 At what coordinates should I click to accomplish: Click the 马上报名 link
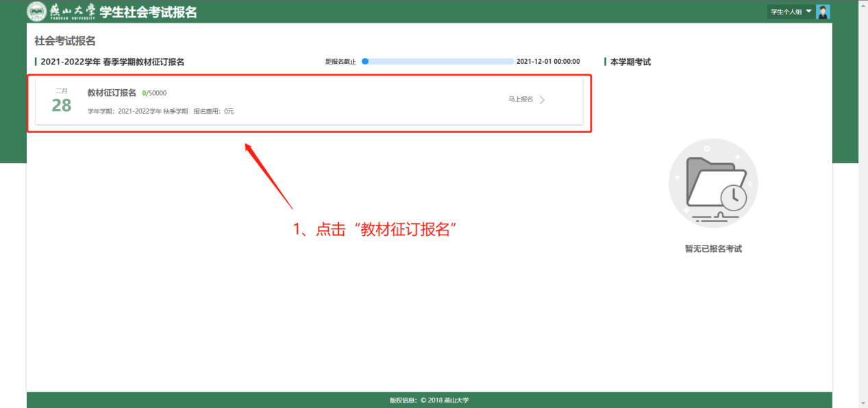pos(521,99)
